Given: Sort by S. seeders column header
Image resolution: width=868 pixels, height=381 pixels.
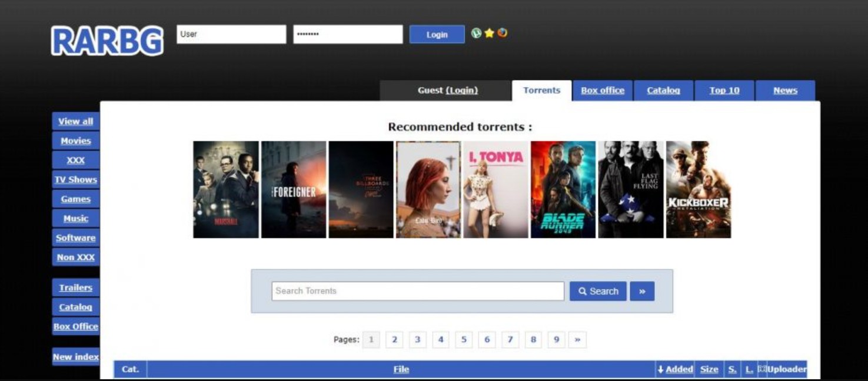Looking at the screenshot, I should click(732, 369).
